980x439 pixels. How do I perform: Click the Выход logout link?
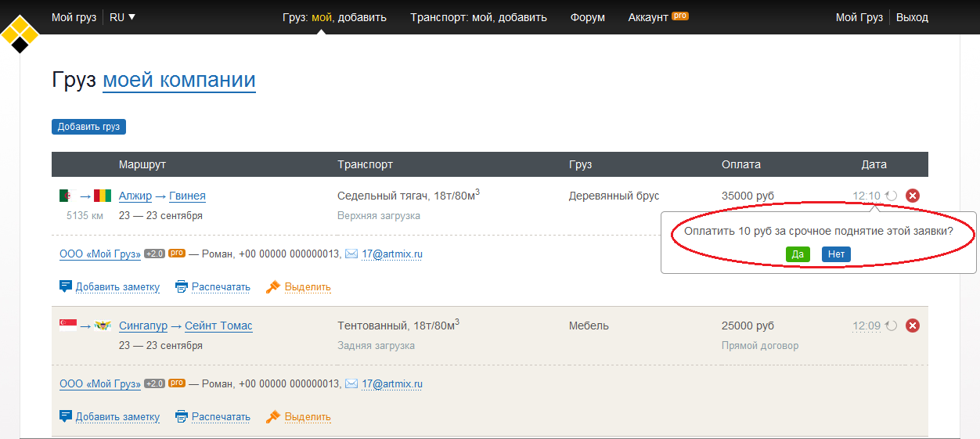[912, 17]
